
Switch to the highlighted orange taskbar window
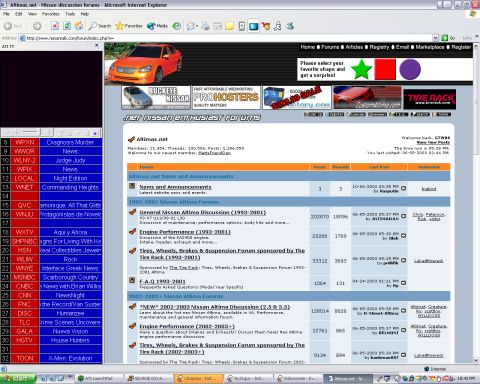pyautogui.click(x=199, y=379)
